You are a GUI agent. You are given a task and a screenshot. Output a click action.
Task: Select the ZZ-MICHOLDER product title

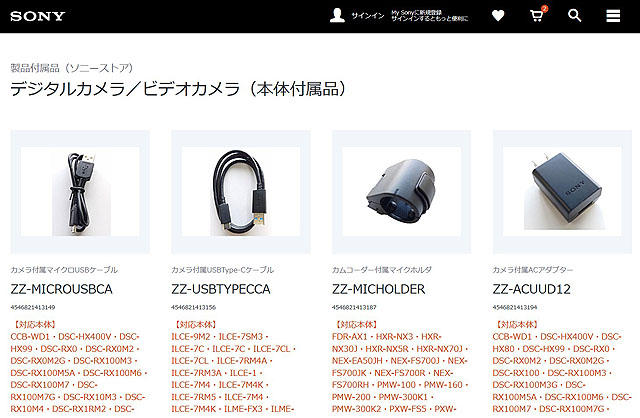click(378, 289)
